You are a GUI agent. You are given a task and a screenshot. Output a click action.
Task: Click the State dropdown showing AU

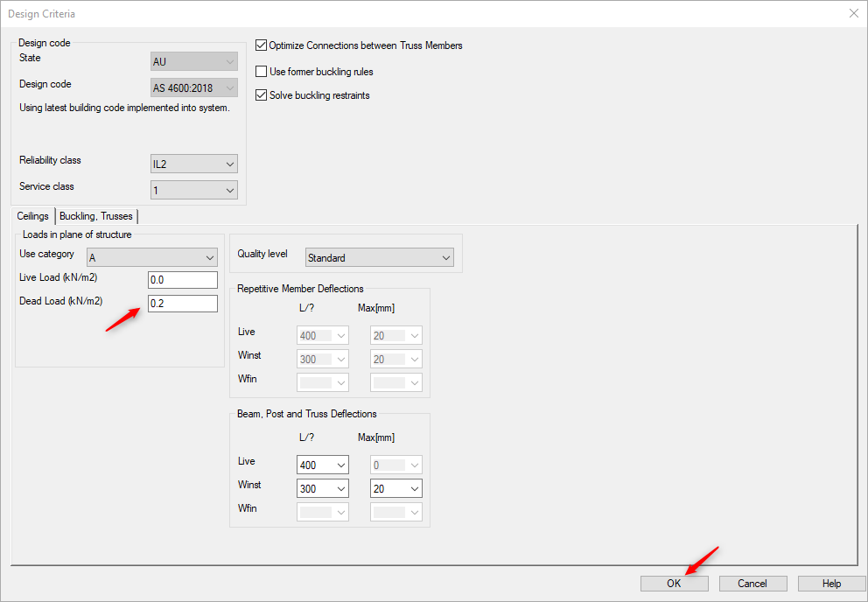193,61
